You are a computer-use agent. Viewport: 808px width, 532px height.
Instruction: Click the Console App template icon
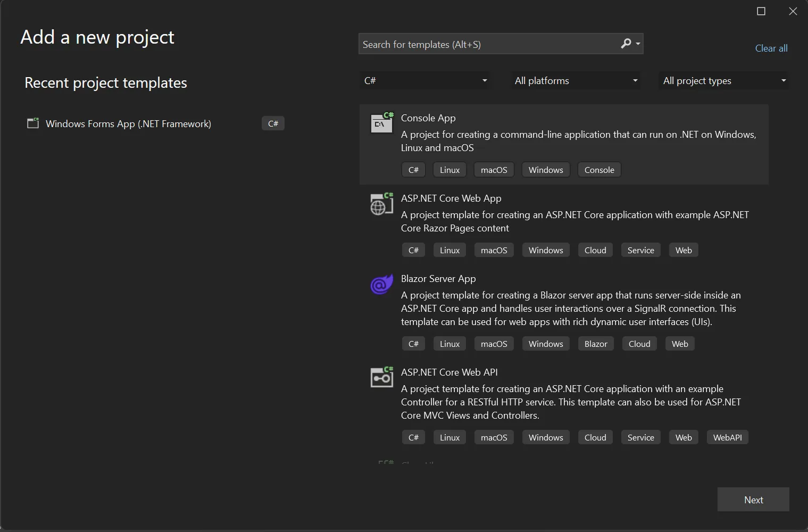pyautogui.click(x=381, y=123)
